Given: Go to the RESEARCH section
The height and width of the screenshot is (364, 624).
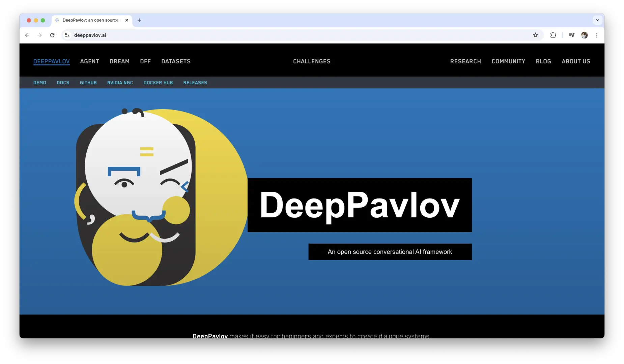Looking at the screenshot, I should coord(465,61).
